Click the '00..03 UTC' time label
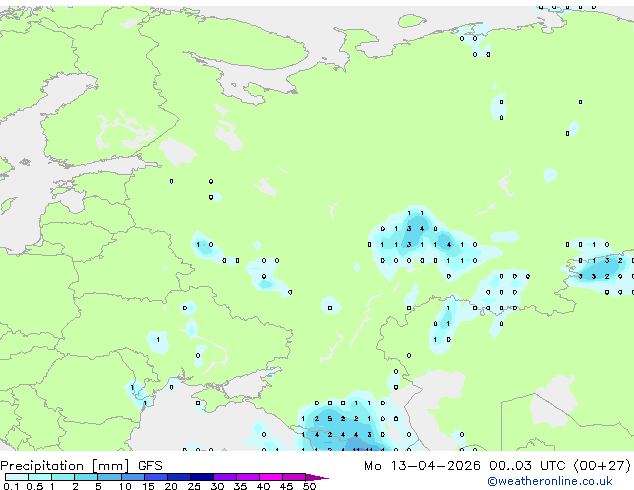The height and width of the screenshot is (490, 634). 527,466
